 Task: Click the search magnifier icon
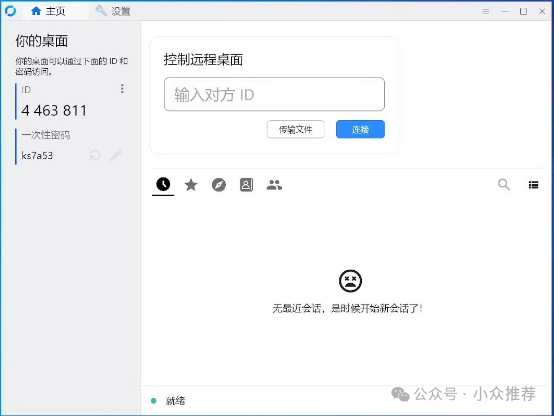pos(504,184)
